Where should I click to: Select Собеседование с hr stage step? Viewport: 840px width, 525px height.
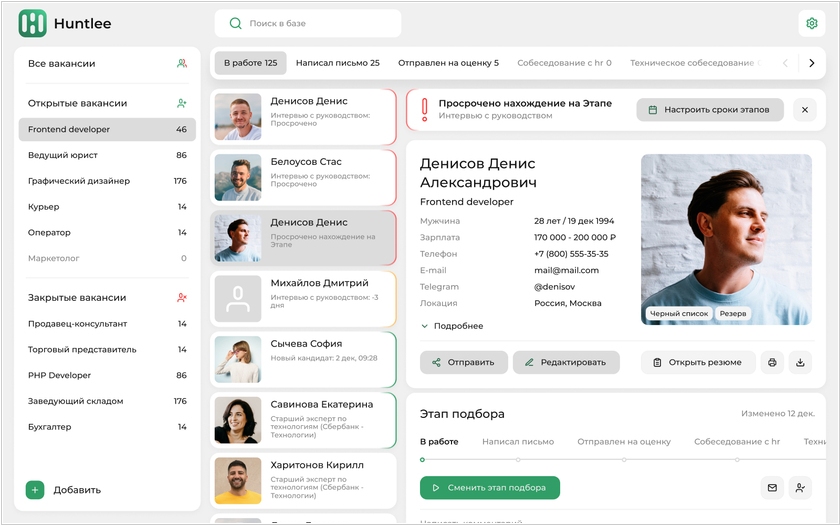tap(737, 441)
